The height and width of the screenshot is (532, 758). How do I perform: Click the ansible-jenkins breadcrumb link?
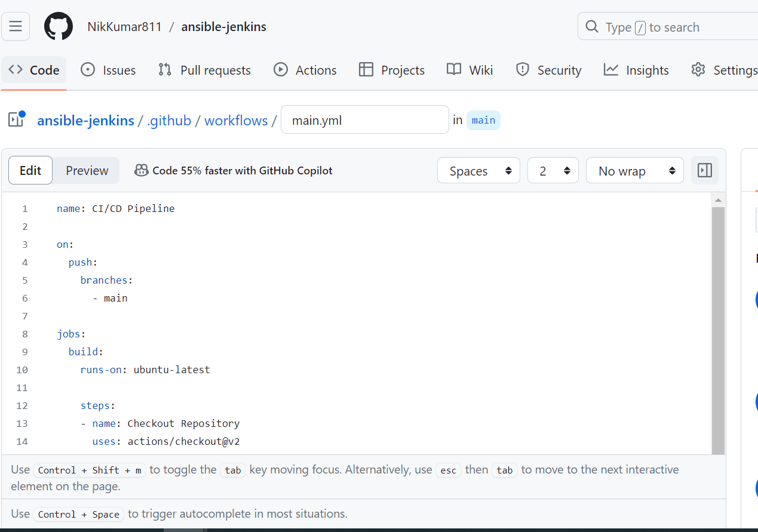pos(85,120)
